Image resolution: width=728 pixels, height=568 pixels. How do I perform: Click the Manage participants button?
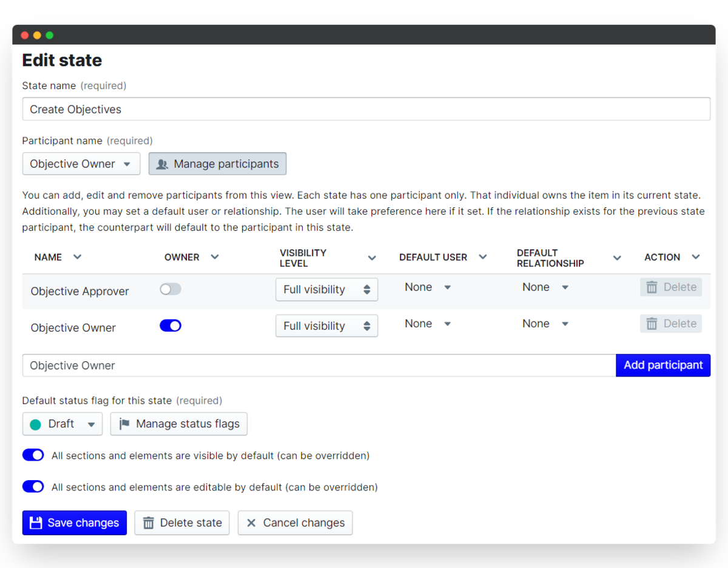[217, 164]
